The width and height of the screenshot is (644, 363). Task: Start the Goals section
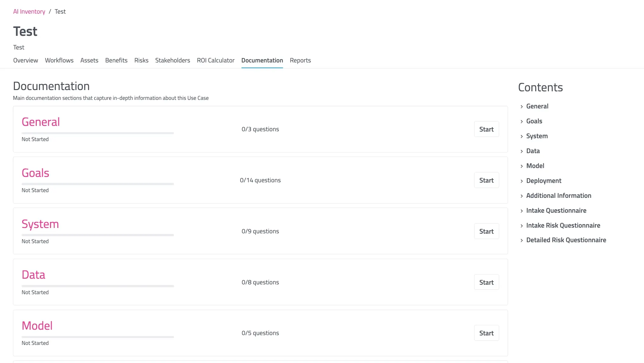coord(486,180)
